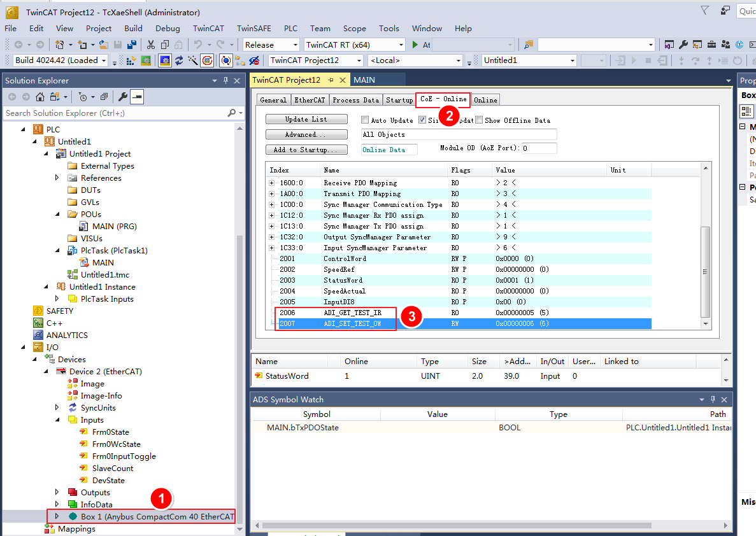This screenshot has height=536, width=756.
Task: Select MAIN (PRG) in Solution Explorer
Action: (x=114, y=226)
